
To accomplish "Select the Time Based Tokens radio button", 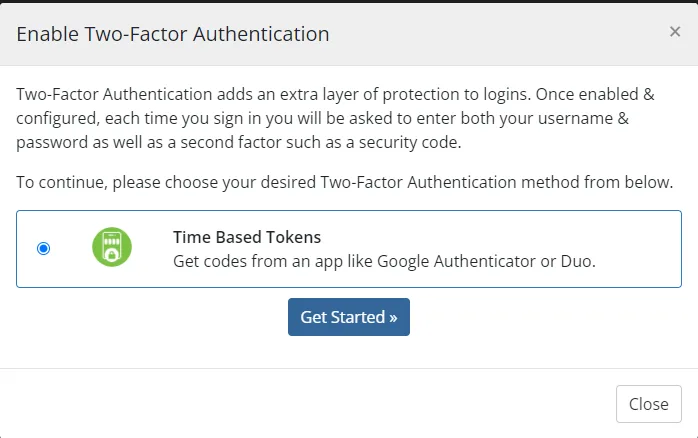I will pyautogui.click(x=43, y=248).
